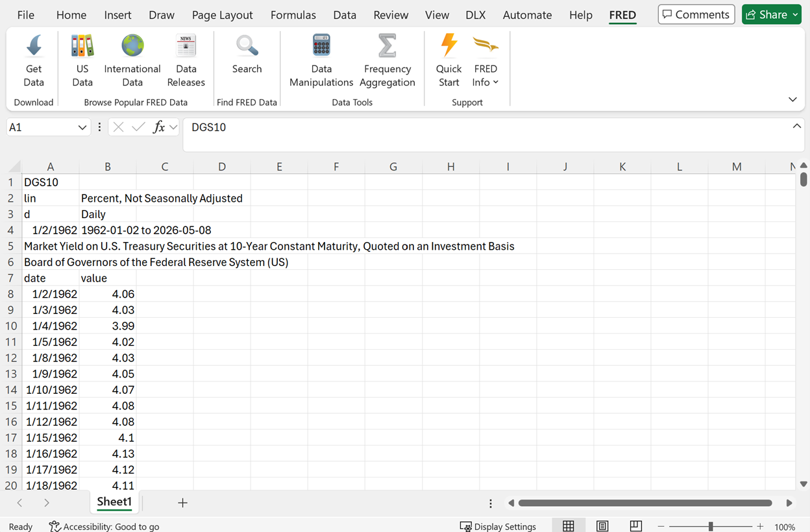Click zoom level 100% button

coord(785,527)
